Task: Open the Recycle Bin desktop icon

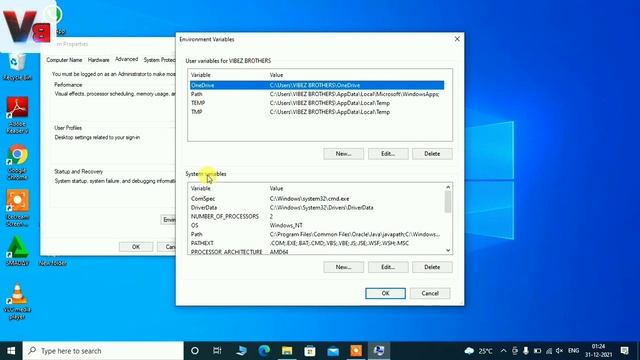Action: (17, 67)
